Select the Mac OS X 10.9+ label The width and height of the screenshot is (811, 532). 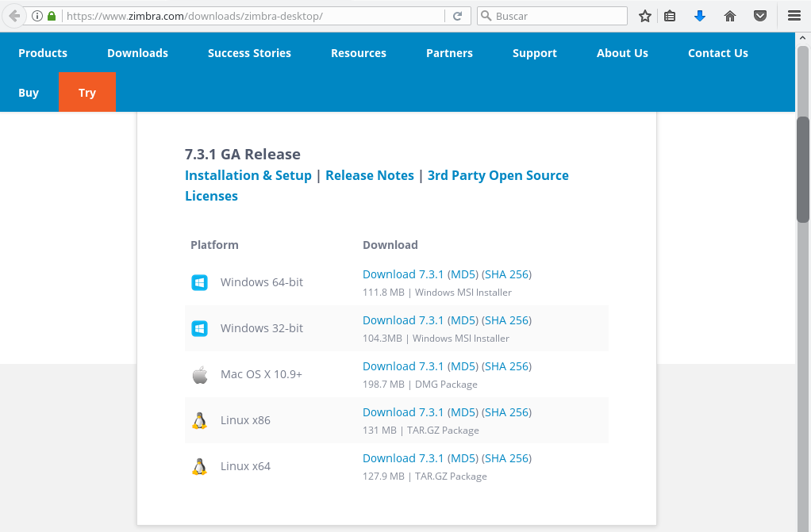[261, 374]
